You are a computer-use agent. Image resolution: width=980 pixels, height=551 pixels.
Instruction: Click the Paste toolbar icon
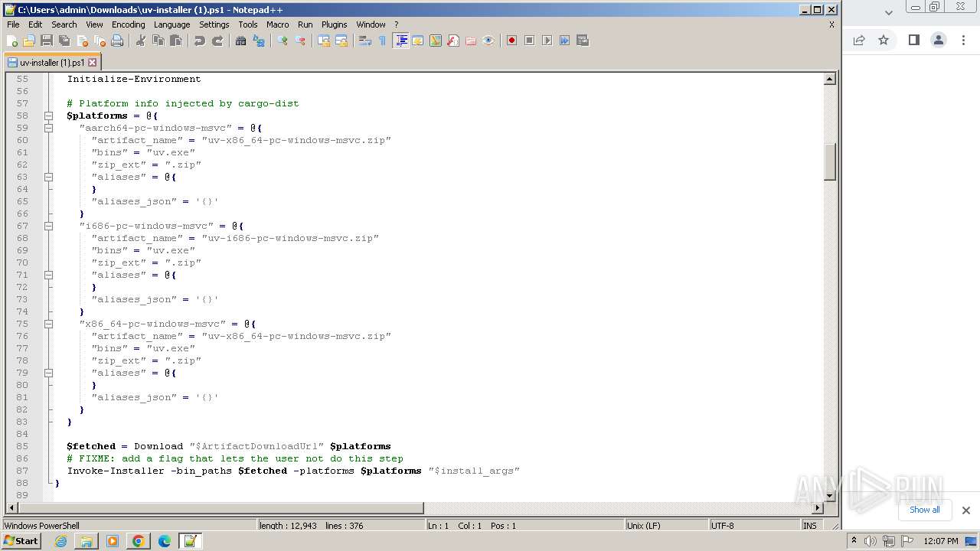[x=176, y=41]
